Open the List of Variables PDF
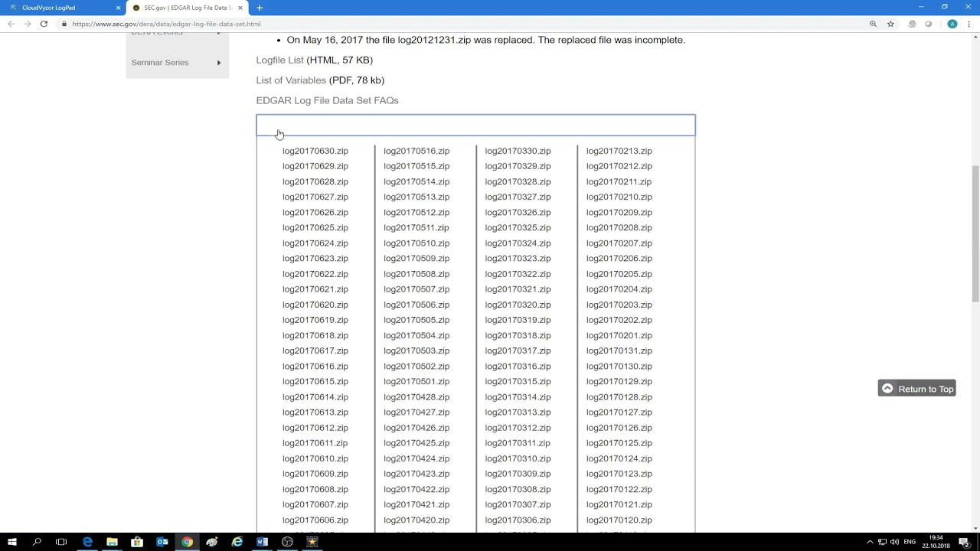Image resolution: width=980 pixels, height=551 pixels. coord(291,80)
